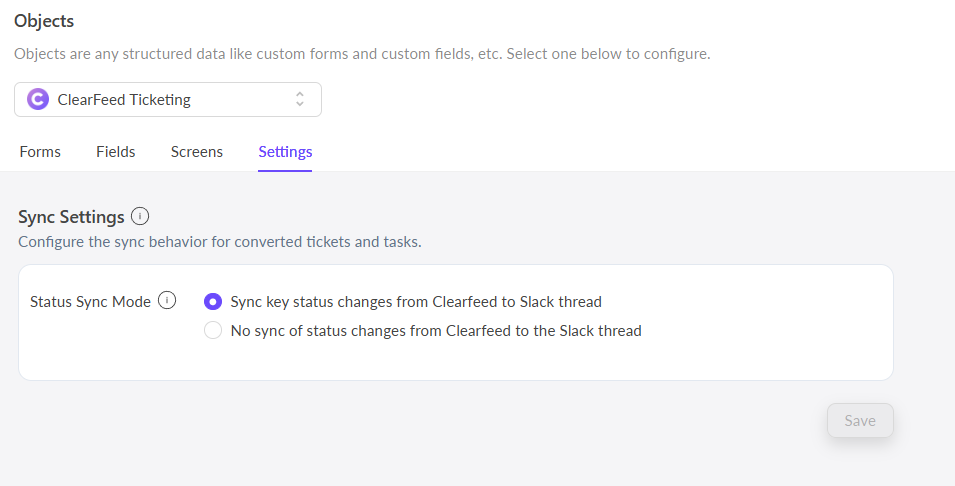
Task: Click the "Sync key status changes from Clearfeed" label text
Action: [x=416, y=301]
